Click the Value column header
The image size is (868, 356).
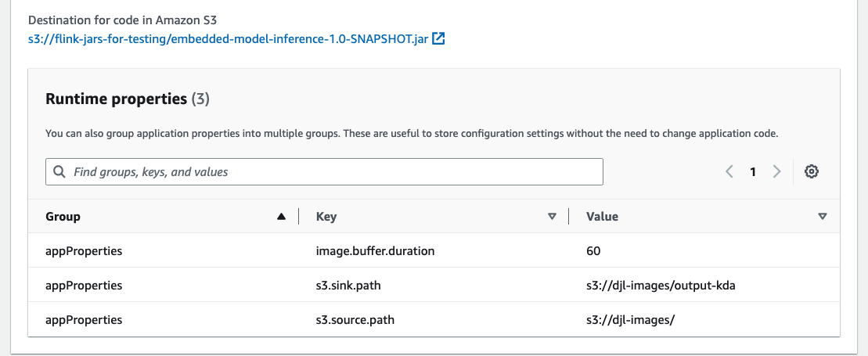coord(603,217)
